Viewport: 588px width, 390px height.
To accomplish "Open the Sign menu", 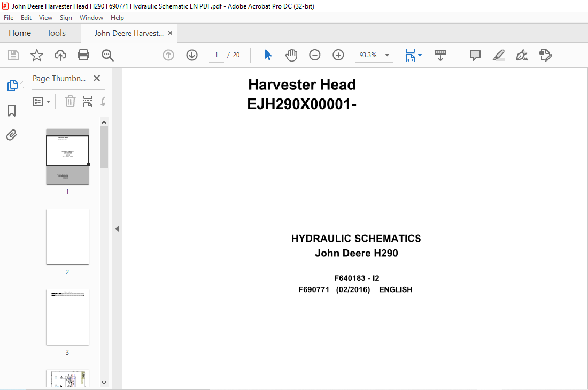I will click(66, 18).
